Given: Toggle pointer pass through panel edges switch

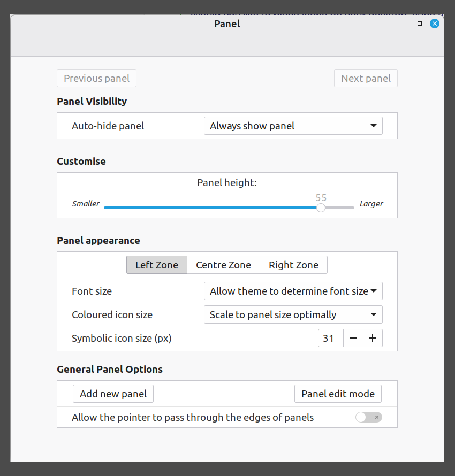Looking at the screenshot, I should click(369, 417).
